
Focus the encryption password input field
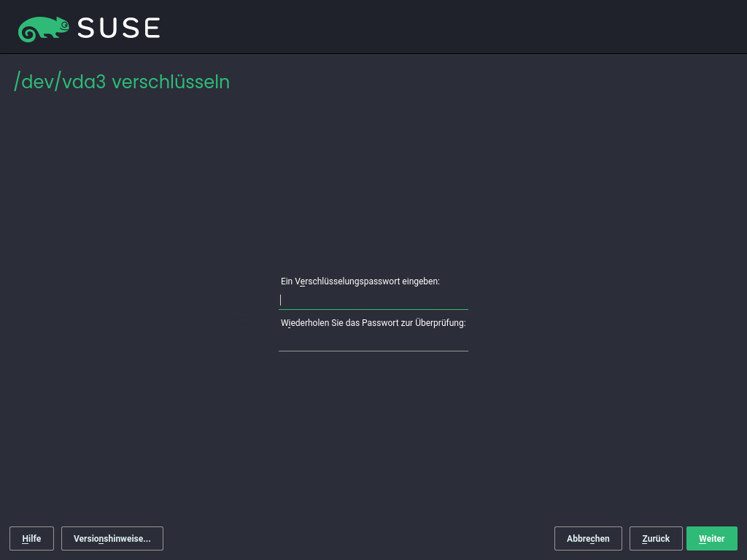point(373,300)
